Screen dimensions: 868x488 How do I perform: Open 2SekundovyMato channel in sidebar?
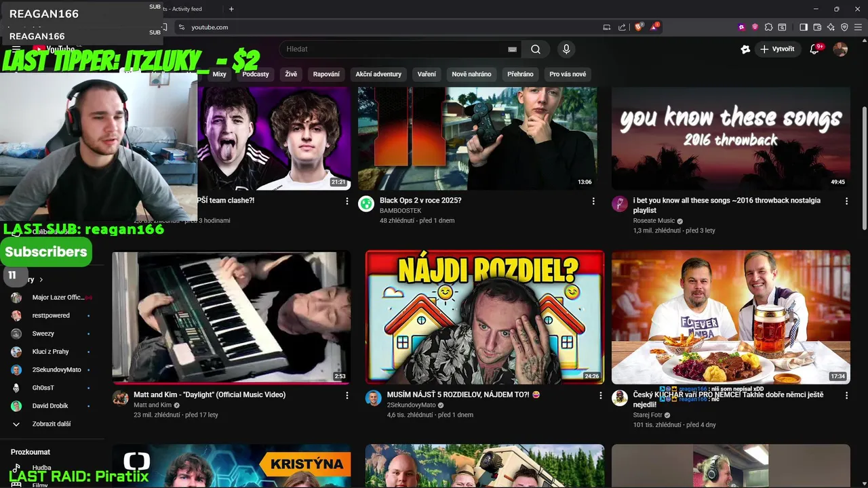52,369
